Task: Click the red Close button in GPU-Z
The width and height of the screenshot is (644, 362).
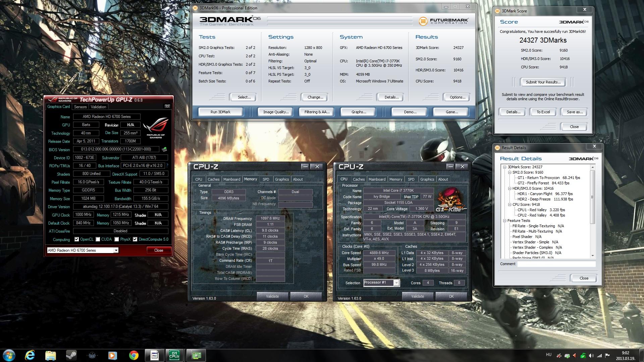Action: coord(159,250)
